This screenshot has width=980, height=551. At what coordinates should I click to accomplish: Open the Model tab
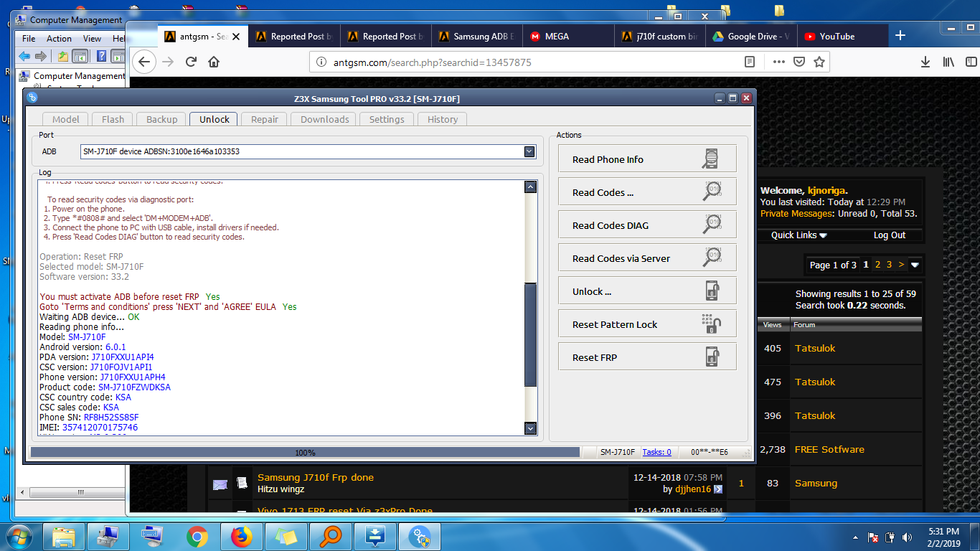click(x=66, y=119)
